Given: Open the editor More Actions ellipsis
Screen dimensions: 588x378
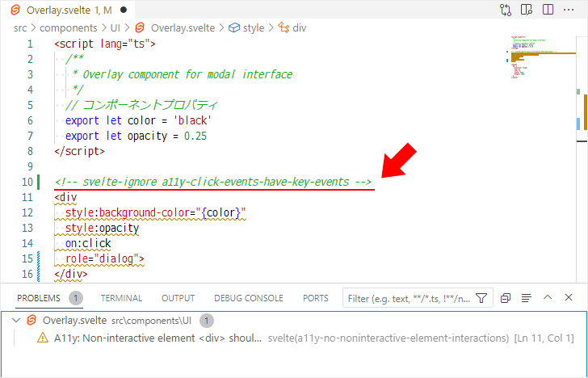Looking at the screenshot, I should click(569, 10).
